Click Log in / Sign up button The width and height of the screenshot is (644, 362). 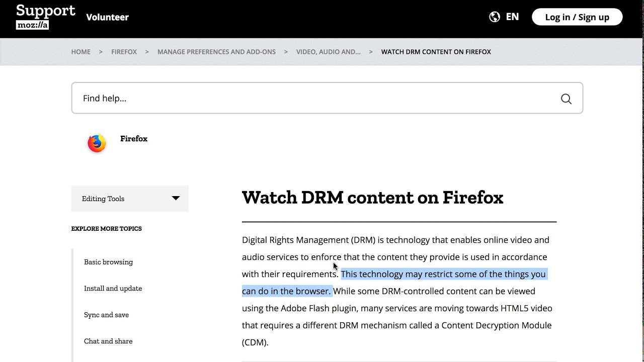coord(577,17)
